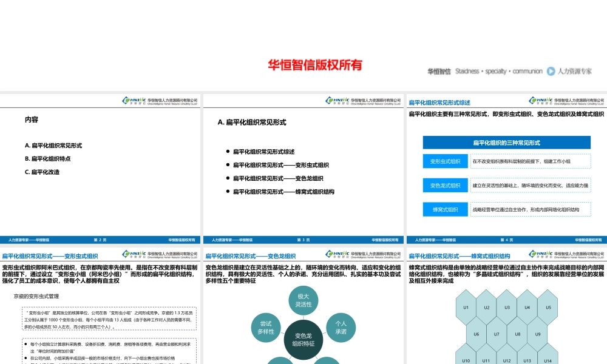The height and width of the screenshot is (364, 607).
Task: Click the U1 hexagon
Action: point(466,308)
